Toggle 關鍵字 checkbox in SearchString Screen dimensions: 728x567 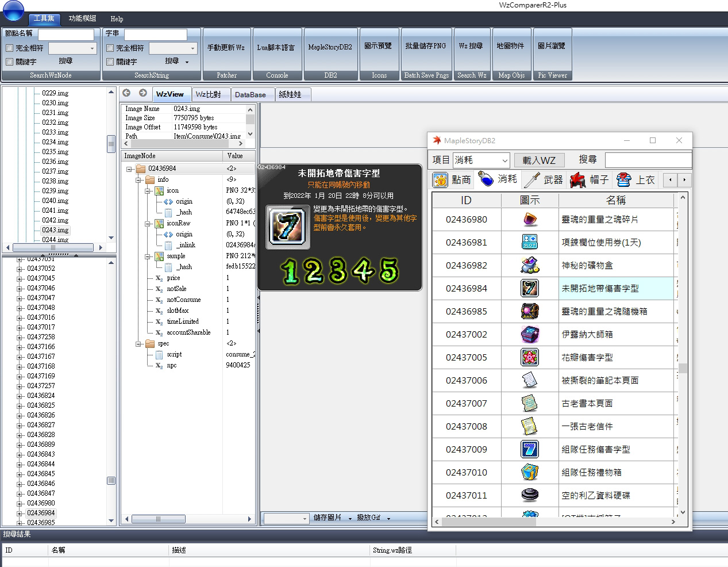110,62
